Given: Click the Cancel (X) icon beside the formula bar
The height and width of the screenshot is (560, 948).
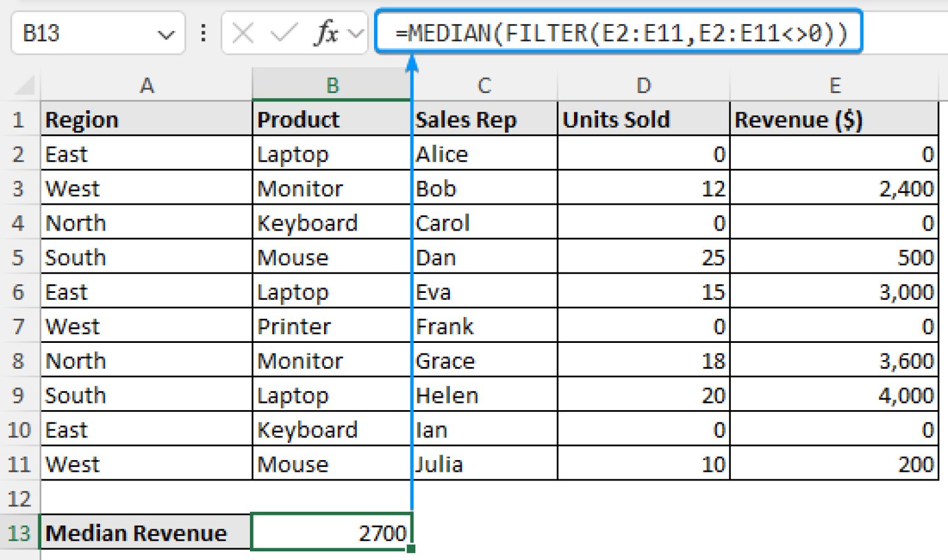Looking at the screenshot, I should click(242, 33).
